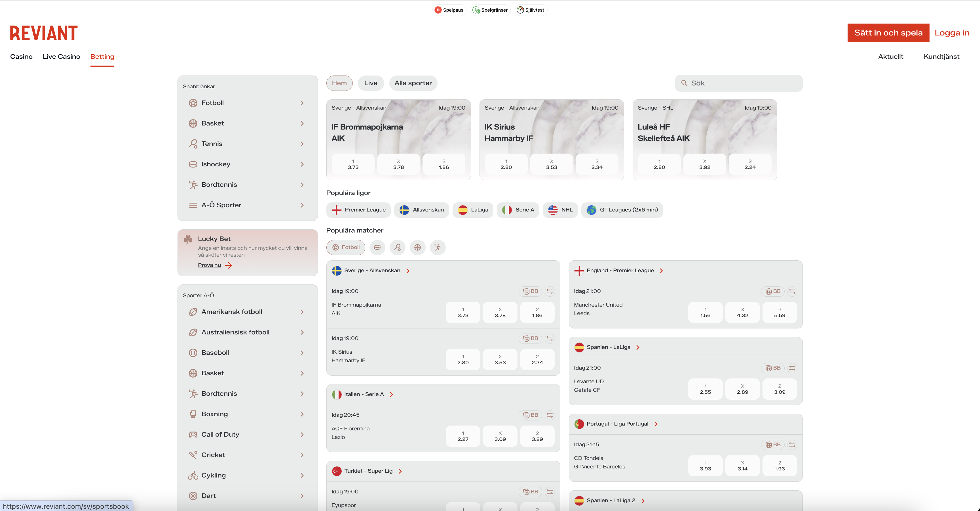Click the Sätt in och spela button
The height and width of the screenshot is (511, 980).
tap(888, 33)
